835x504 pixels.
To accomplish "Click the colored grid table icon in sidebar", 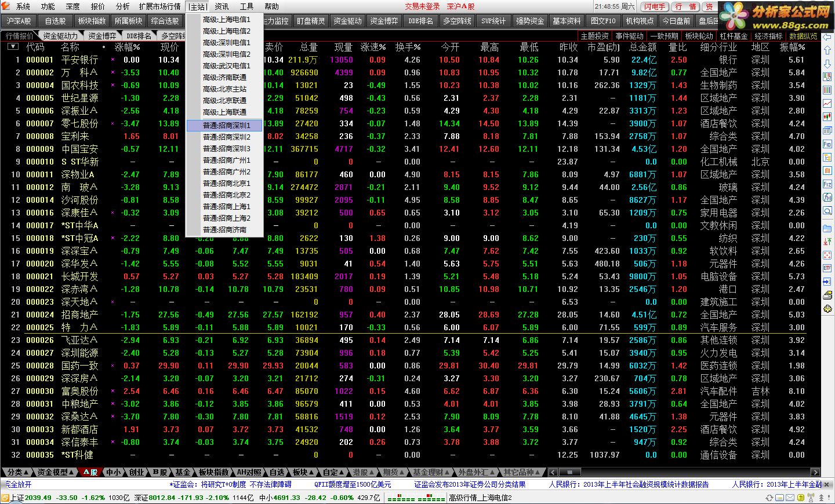I will click(827, 90).
